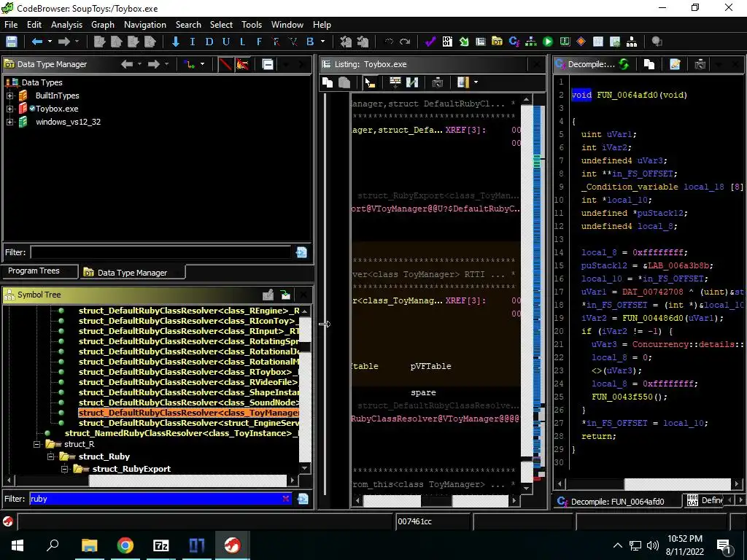Expand the Toybox.exe data type archive
Viewport: 747px width, 560px height.
(x=10, y=109)
